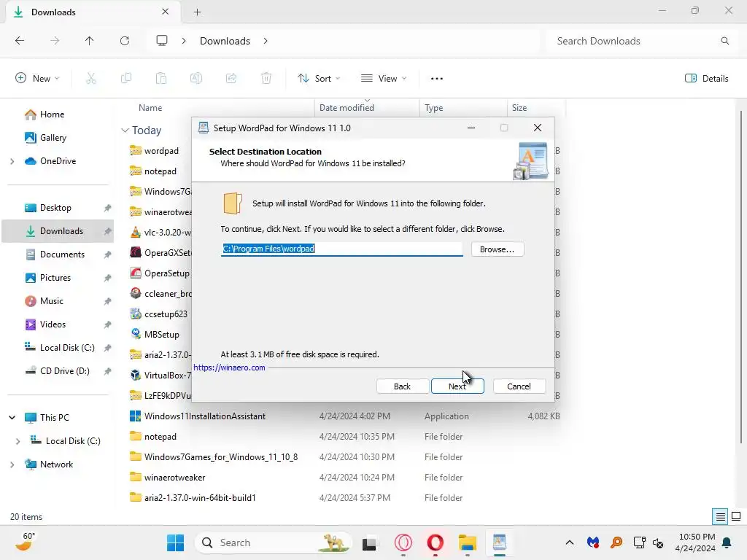Click the Rename icon in Explorer toolbar

pyautogui.click(x=196, y=78)
